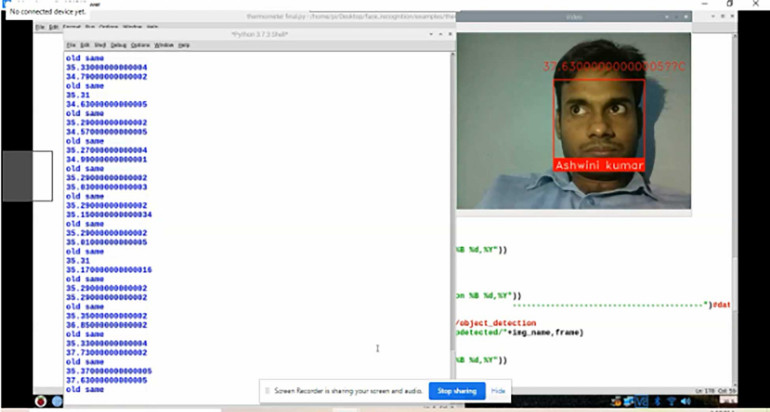This screenshot has width=770, height=412.
Task: Click the Raspberry Pi menu icon in taskbar
Action: [41, 401]
